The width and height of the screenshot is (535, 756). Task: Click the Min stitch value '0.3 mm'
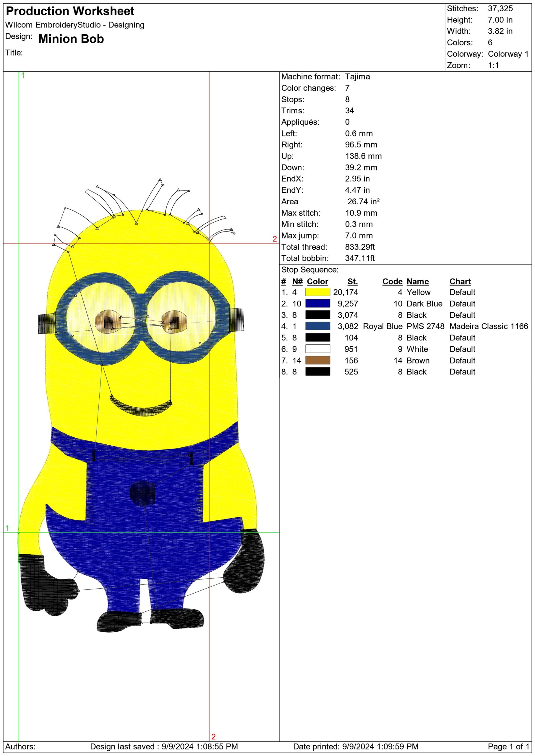(359, 224)
